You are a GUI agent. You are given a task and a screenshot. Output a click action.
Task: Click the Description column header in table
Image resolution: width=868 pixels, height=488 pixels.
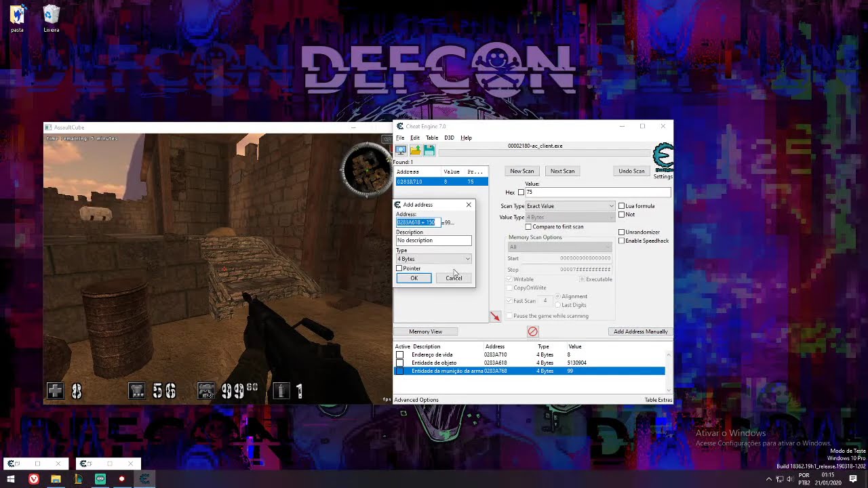pyautogui.click(x=427, y=347)
